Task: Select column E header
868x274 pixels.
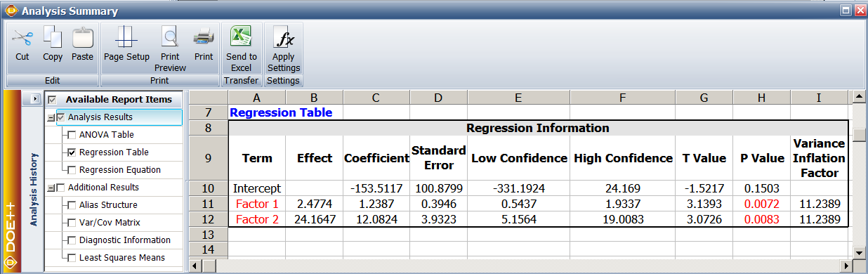Action: (518, 98)
